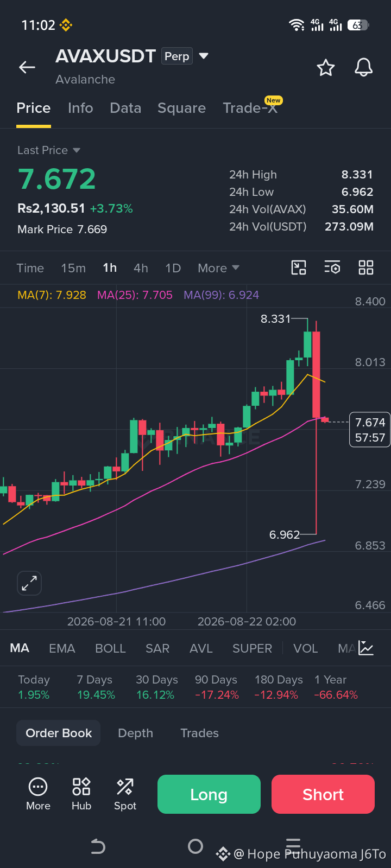
Task: Tap the 90 Days -17.24% performance
Action: click(217, 687)
